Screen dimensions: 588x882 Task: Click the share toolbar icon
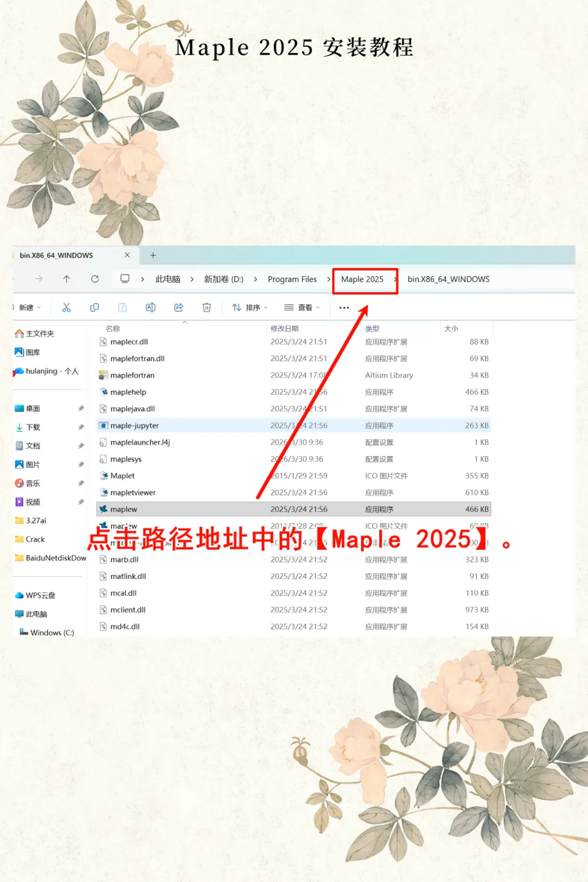(179, 308)
